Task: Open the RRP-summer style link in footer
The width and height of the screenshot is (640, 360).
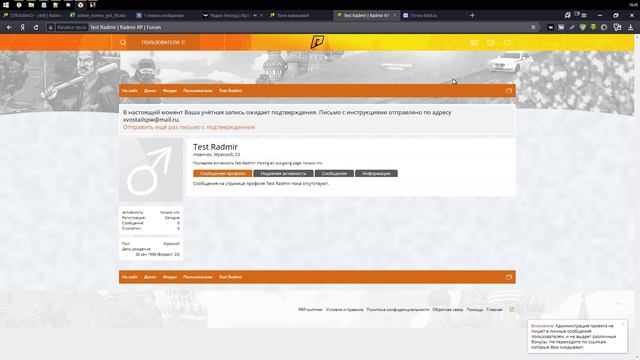Action: tap(310, 309)
